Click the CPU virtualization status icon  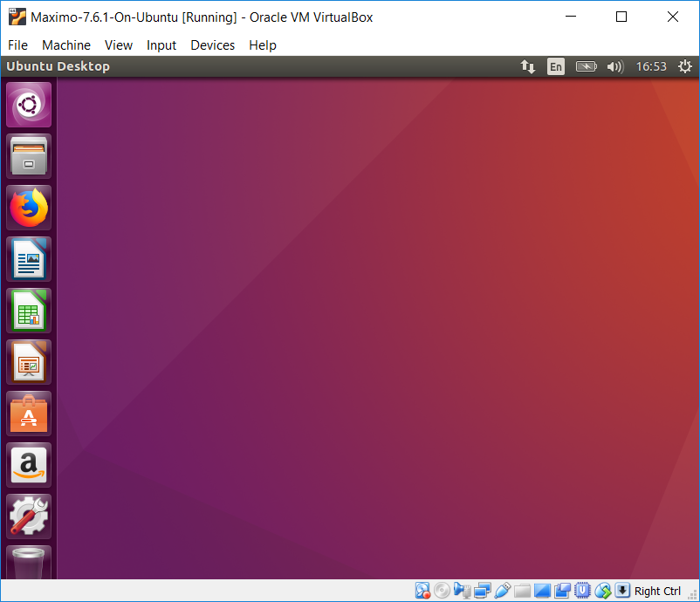582,591
